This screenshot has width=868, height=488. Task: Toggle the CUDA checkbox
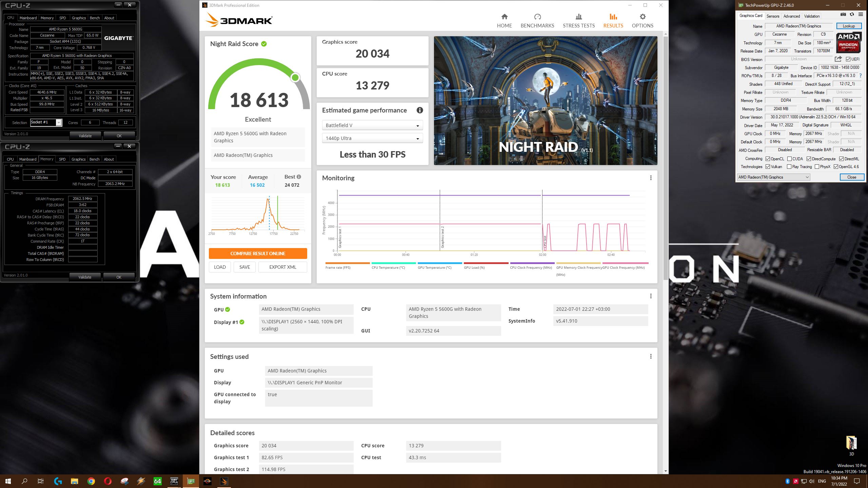789,159
